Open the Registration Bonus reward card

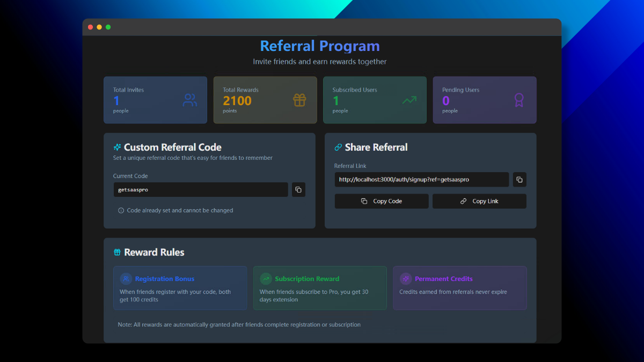(x=180, y=288)
